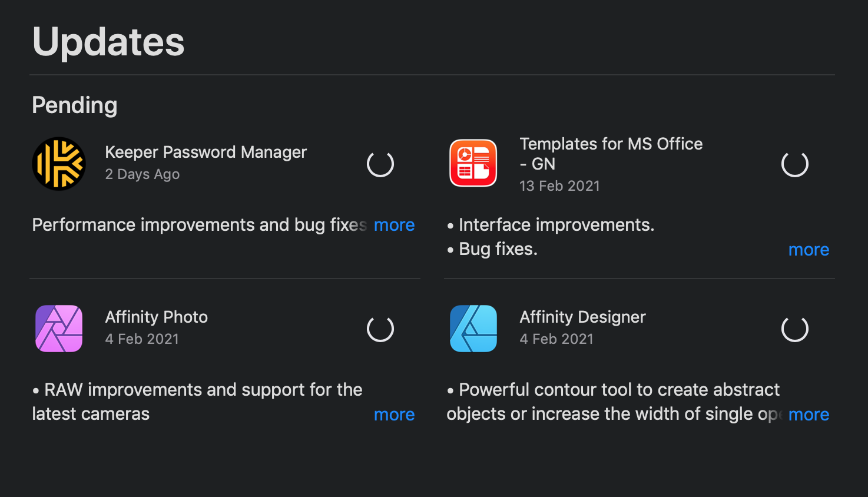Click the "2 Days Ago" date under Keeper
Image resolution: width=868 pixels, height=497 pixels.
tap(142, 174)
